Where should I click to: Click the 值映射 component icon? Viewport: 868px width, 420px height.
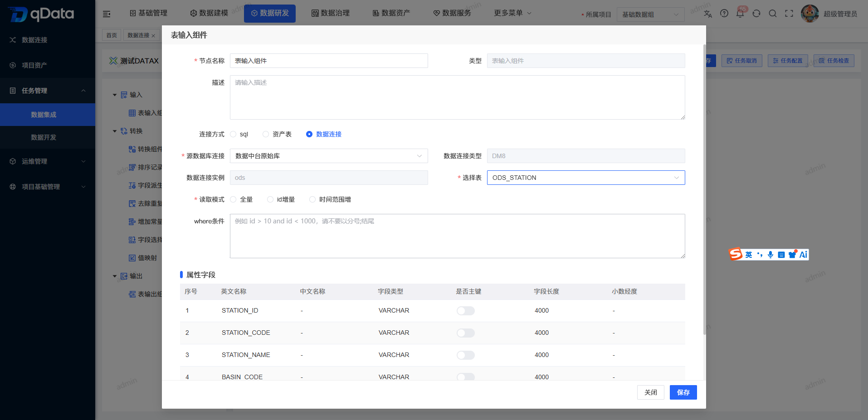point(132,258)
